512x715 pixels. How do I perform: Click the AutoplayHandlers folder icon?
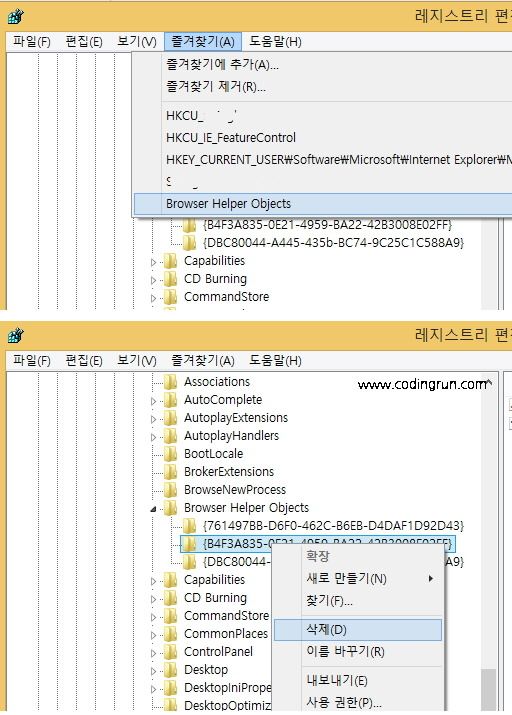[x=171, y=436]
